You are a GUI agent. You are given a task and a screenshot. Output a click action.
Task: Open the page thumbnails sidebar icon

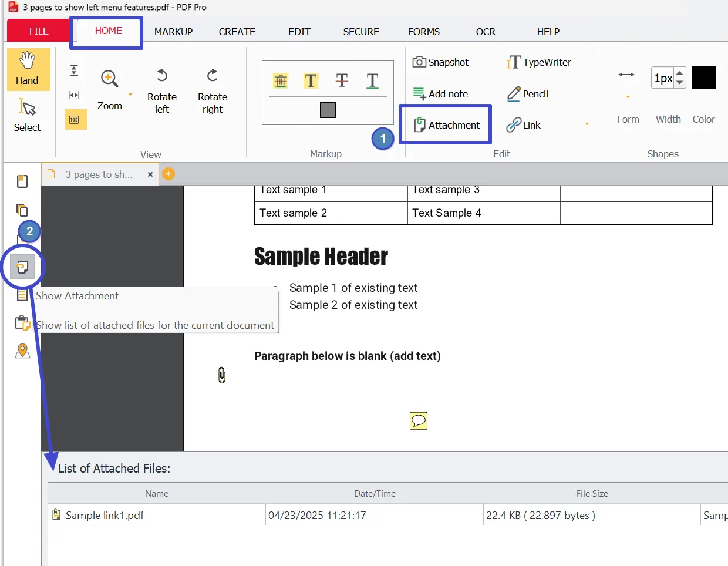pyautogui.click(x=22, y=210)
